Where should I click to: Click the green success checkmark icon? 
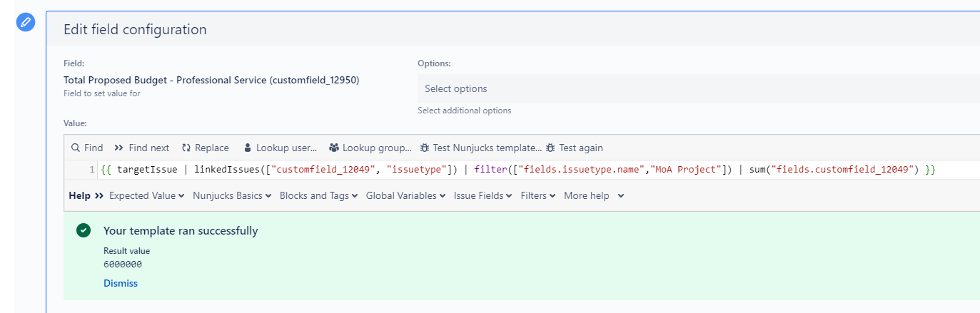[x=84, y=231]
